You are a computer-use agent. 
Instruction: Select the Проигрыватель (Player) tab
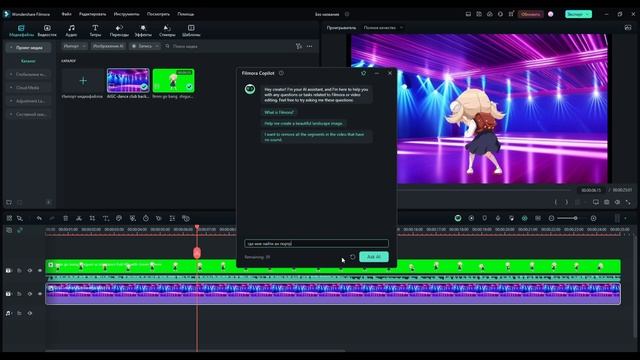341,28
